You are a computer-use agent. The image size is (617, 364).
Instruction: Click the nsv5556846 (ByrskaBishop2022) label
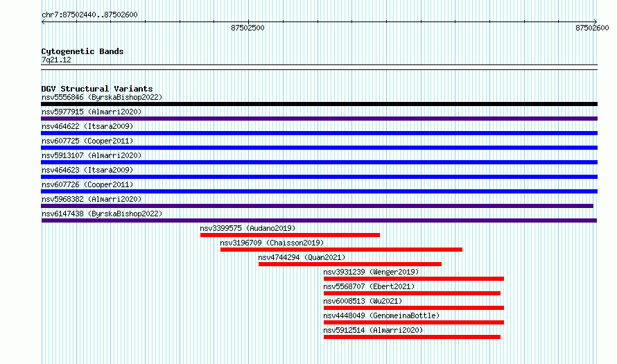102,97
